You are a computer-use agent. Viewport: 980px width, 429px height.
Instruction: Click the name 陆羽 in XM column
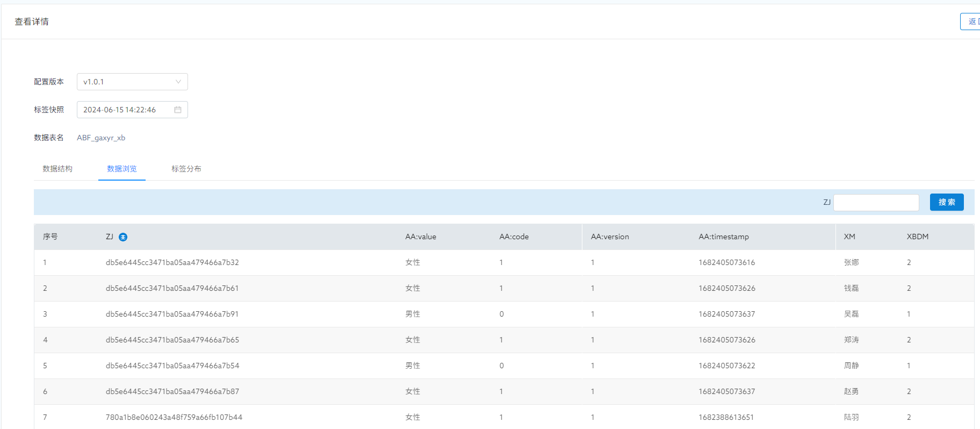point(851,417)
